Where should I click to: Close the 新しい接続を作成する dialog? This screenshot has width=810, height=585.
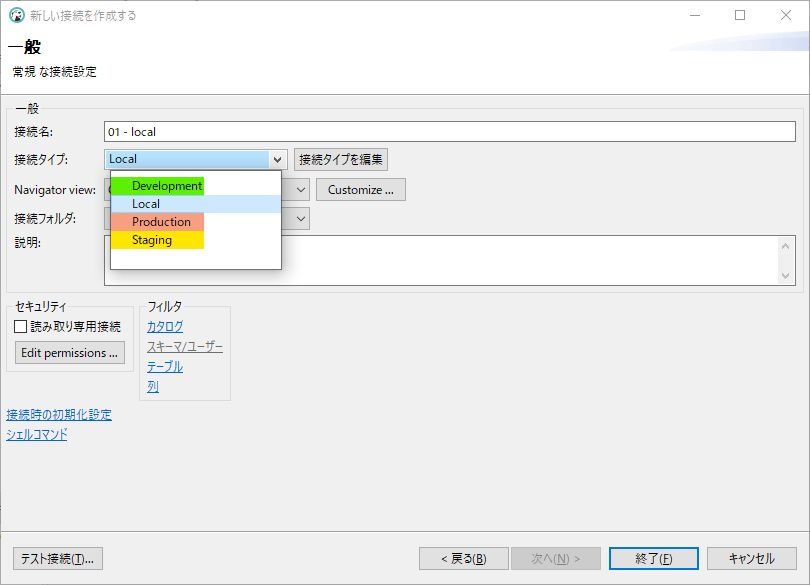coord(786,16)
